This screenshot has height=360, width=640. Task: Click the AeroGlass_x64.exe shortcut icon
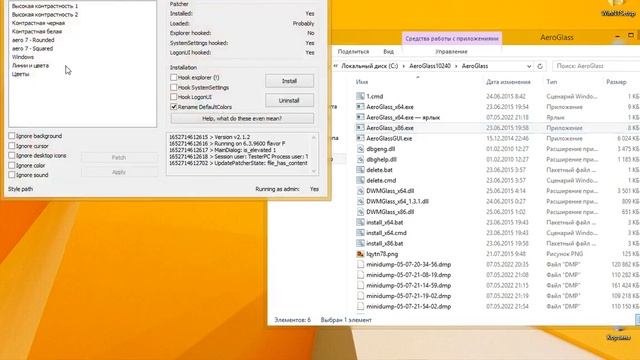[x=360, y=117]
